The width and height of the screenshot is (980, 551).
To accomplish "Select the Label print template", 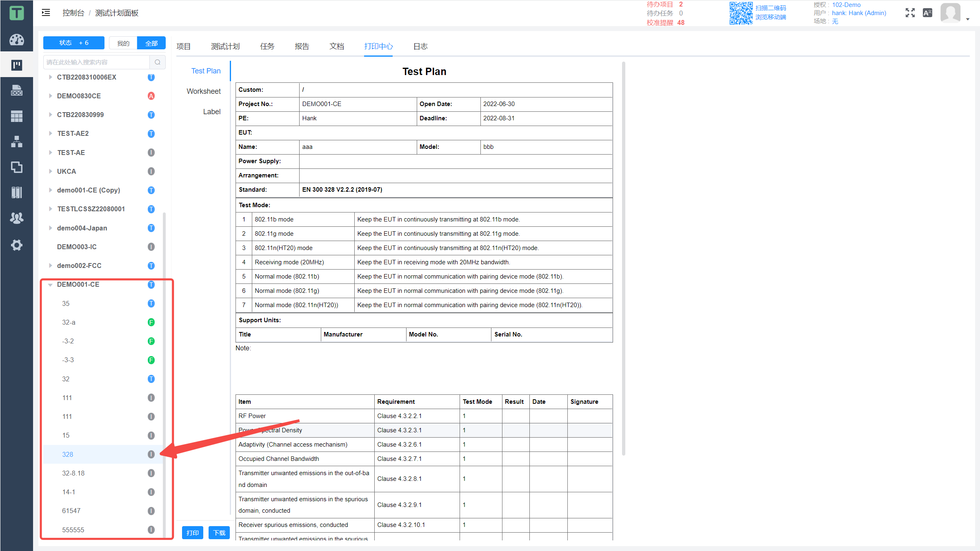I will click(212, 112).
